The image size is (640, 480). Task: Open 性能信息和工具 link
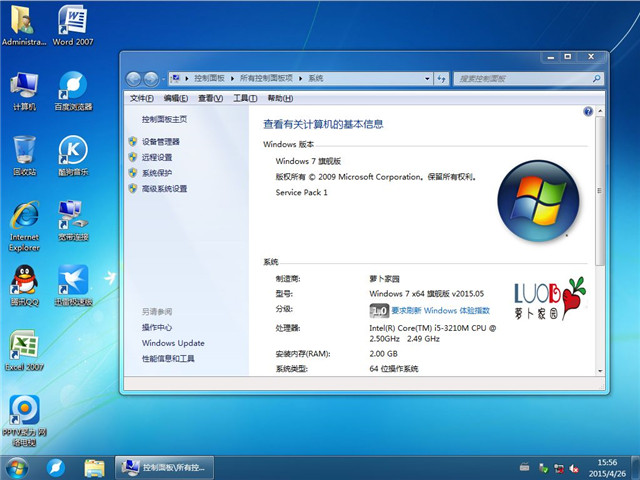[168, 359]
